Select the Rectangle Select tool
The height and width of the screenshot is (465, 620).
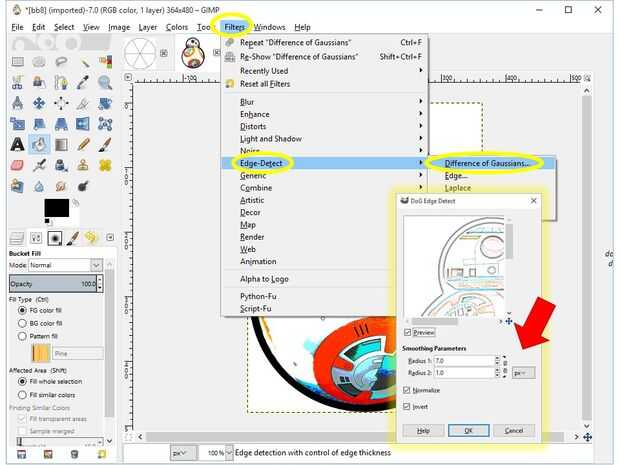[x=18, y=62]
